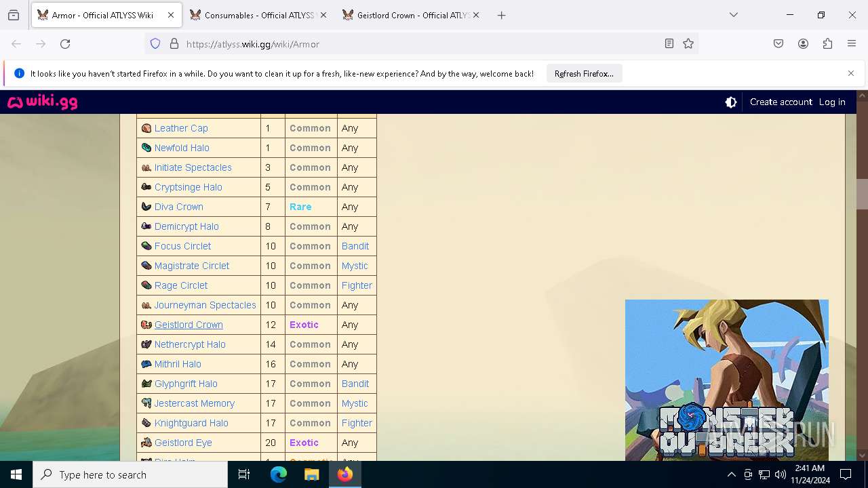The image size is (868, 488).
Task: Go to the wiki.gg home logo
Action: (43, 102)
